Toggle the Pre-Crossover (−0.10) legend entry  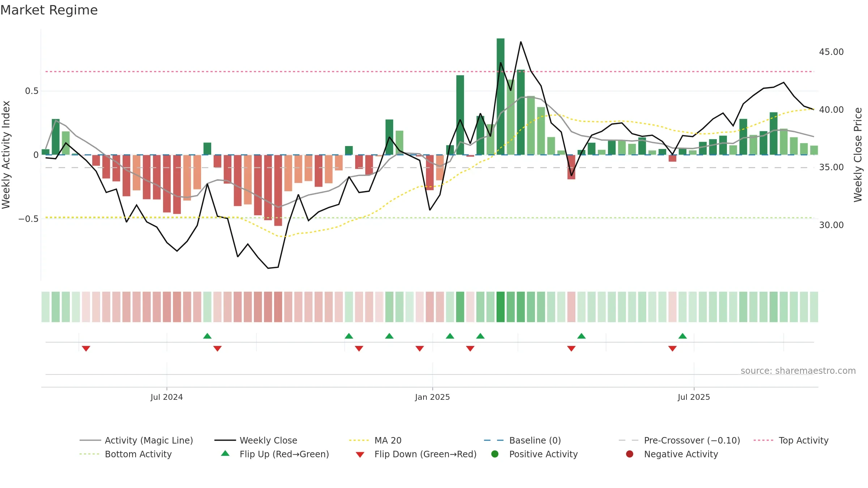[679, 440]
